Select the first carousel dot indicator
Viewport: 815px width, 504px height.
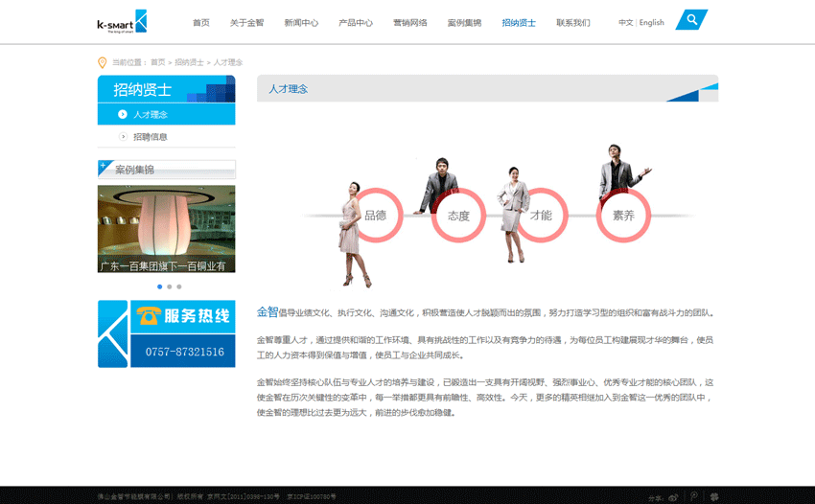pos(159,286)
